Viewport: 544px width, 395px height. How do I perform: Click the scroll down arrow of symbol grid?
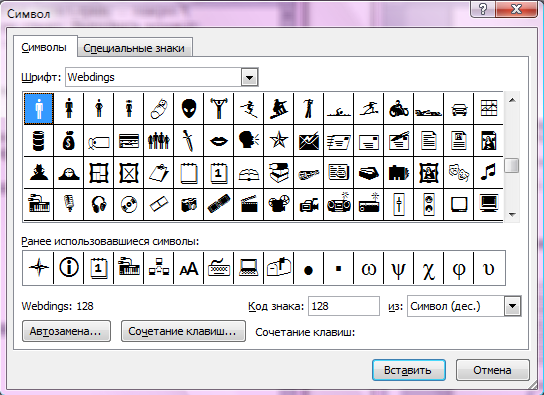[x=512, y=215]
